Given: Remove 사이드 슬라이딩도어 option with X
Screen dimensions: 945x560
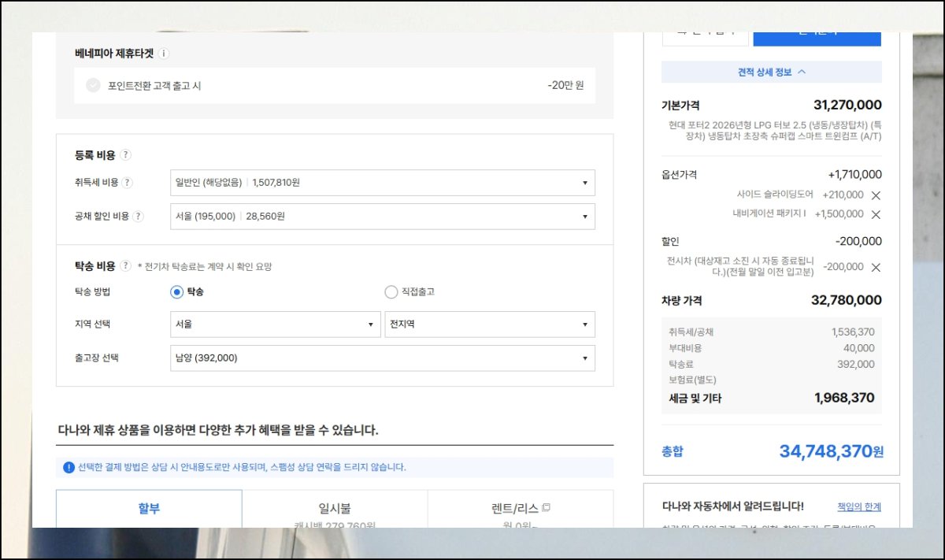Looking at the screenshot, I should point(876,195).
